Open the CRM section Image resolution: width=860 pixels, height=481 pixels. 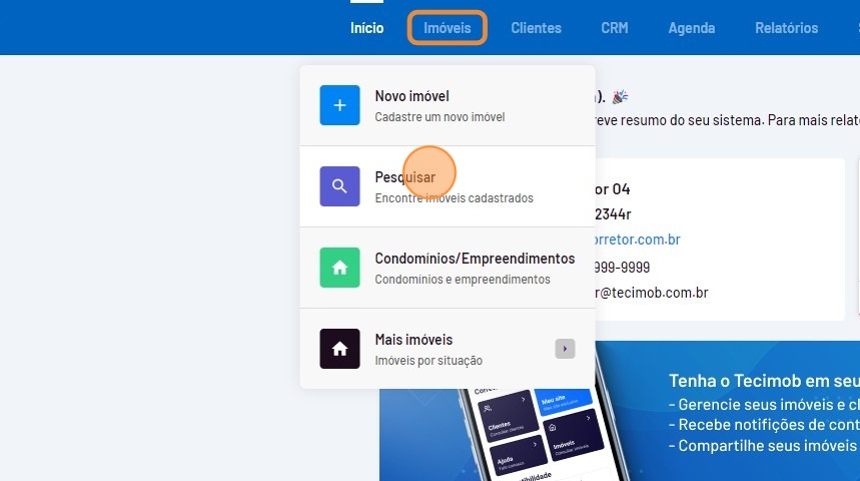[x=614, y=28]
